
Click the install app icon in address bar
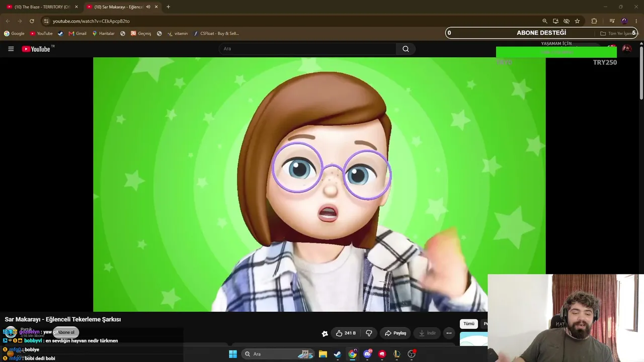(555, 21)
